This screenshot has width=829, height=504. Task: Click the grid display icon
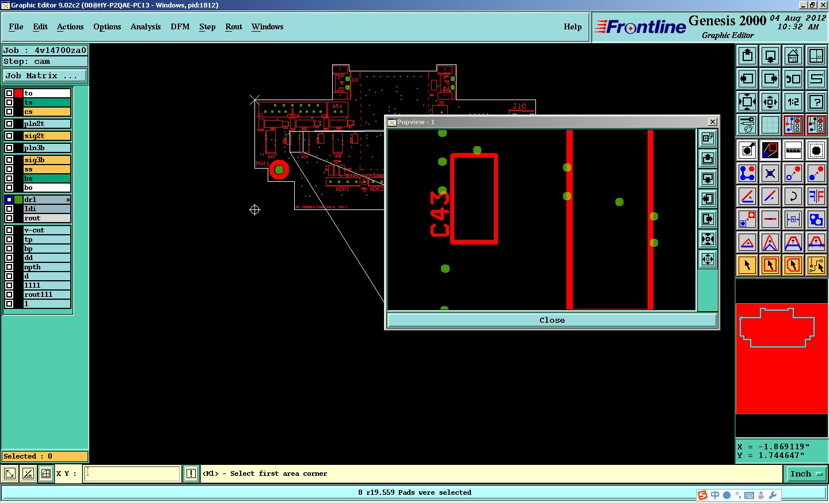tap(770, 125)
